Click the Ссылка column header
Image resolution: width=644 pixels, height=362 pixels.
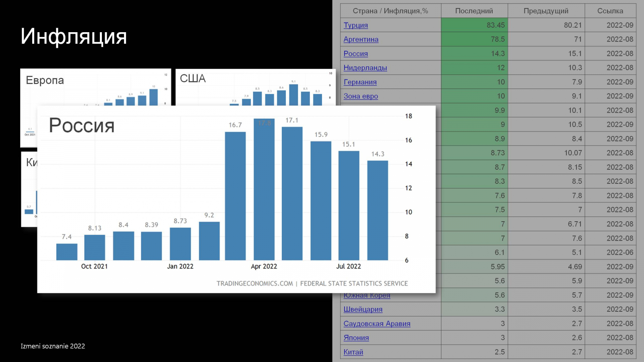(x=610, y=11)
